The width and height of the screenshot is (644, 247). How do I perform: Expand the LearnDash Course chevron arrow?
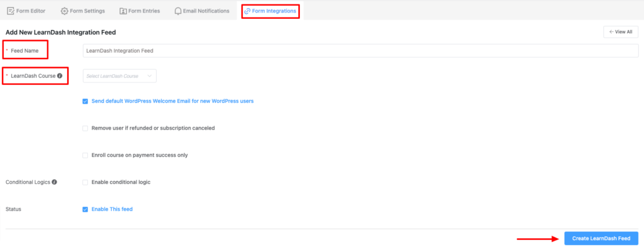pyautogui.click(x=150, y=76)
